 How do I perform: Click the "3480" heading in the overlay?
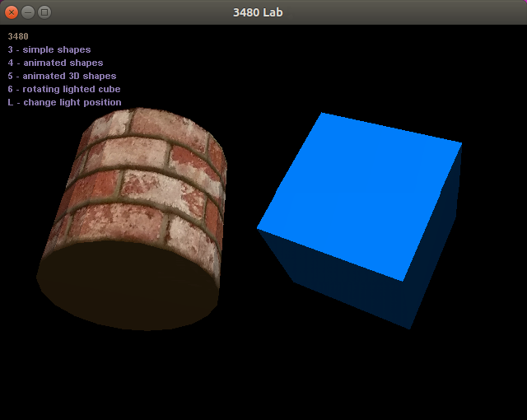tap(18, 36)
